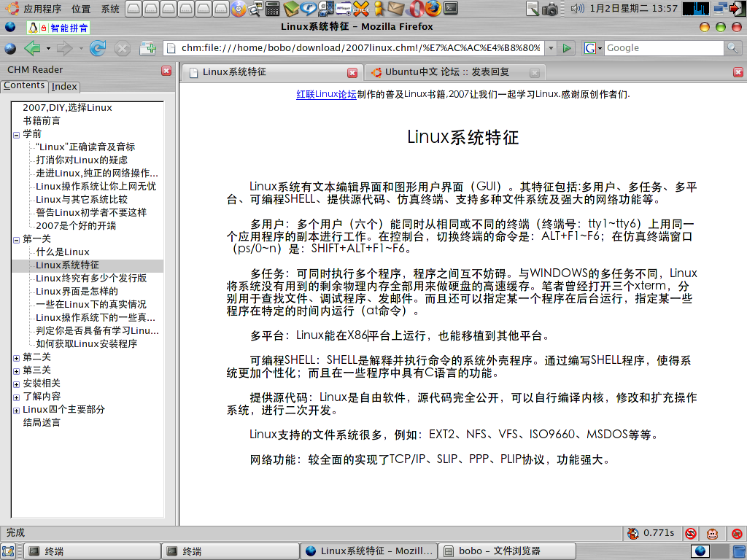Open the URL history dropdown arrow

point(551,48)
